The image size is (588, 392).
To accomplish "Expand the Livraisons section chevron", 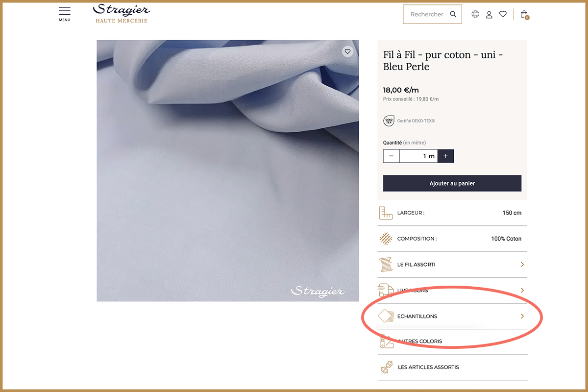I will [x=522, y=290].
